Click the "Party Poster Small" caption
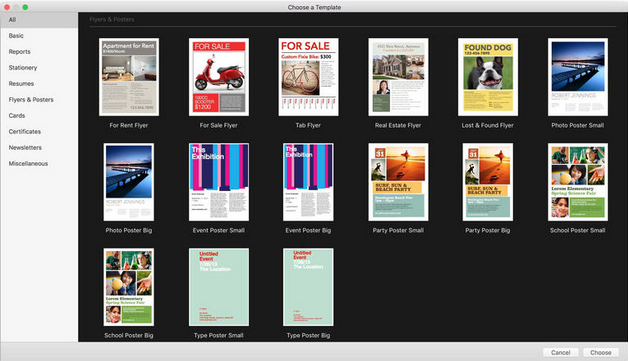This screenshot has width=628, height=361. (398, 230)
